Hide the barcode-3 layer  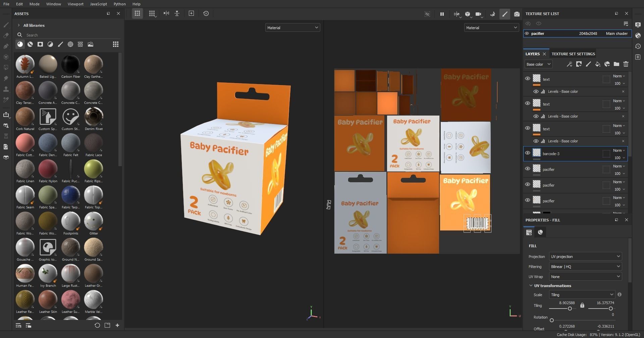pyautogui.click(x=528, y=153)
